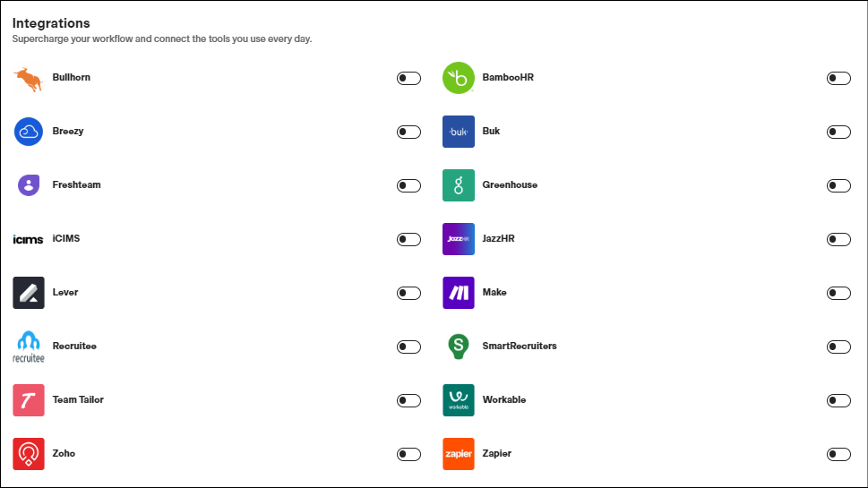The width and height of the screenshot is (868, 488).
Task: Toggle the Recruitee integration switch
Action: coord(408,347)
